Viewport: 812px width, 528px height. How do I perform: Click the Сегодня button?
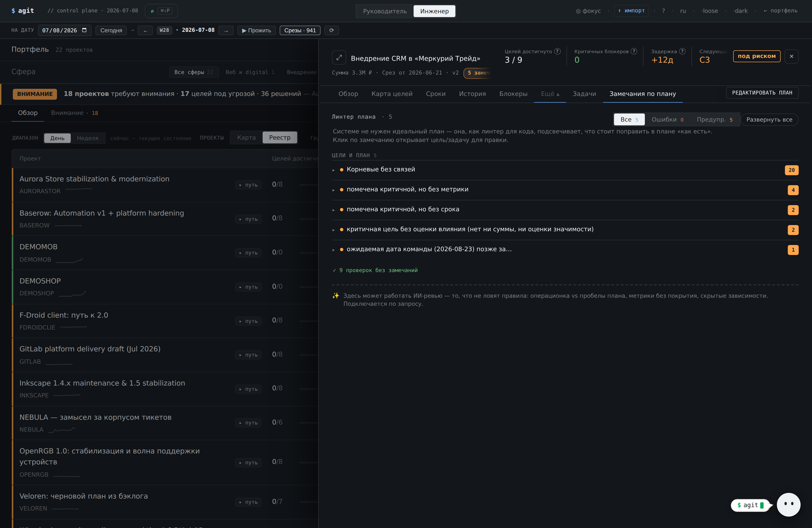[x=111, y=30]
